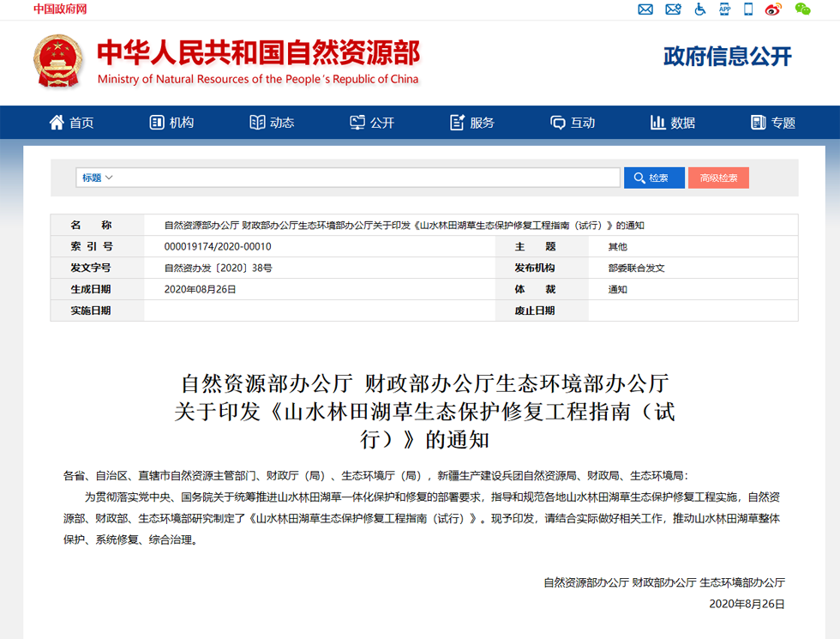The width and height of the screenshot is (840, 639).
Task: Open the 服务 menu item
Action: pyautogui.click(x=482, y=123)
